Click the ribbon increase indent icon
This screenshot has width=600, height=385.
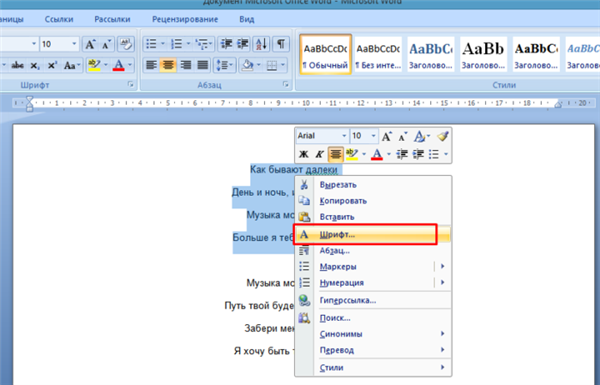click(243, 44)
